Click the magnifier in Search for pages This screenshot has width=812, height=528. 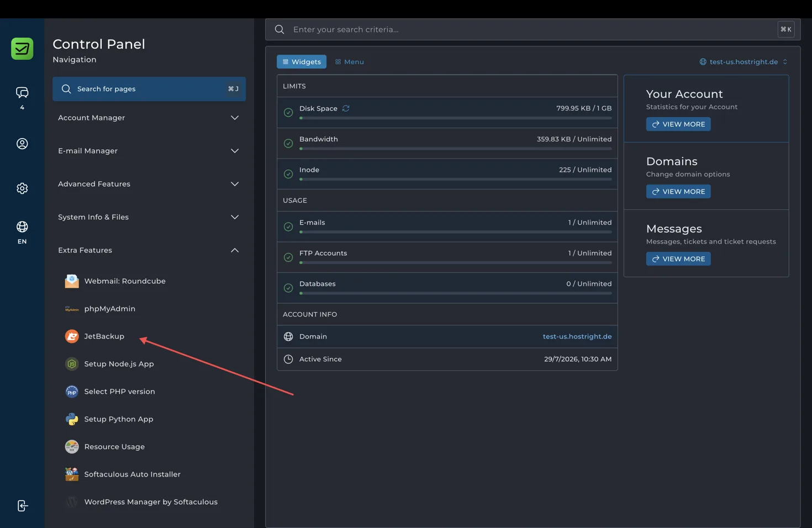point(66,89)
